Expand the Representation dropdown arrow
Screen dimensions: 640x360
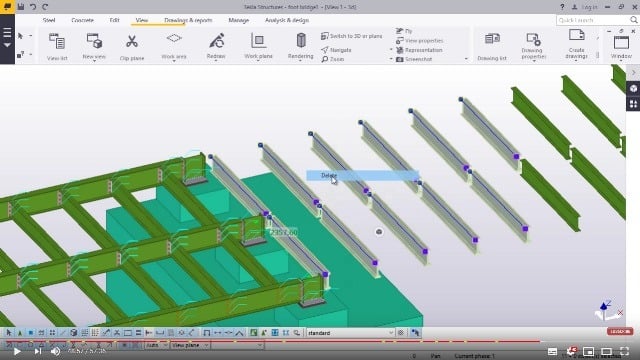tap(391, 49)
